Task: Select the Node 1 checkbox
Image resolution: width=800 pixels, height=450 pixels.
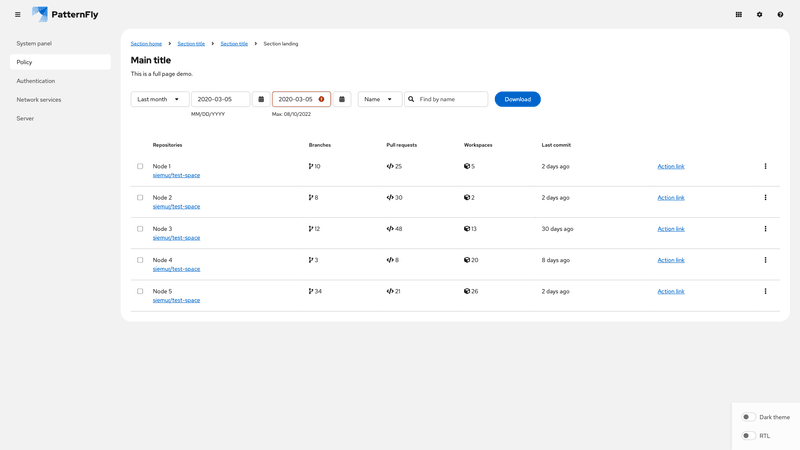Action: (140, 166)
